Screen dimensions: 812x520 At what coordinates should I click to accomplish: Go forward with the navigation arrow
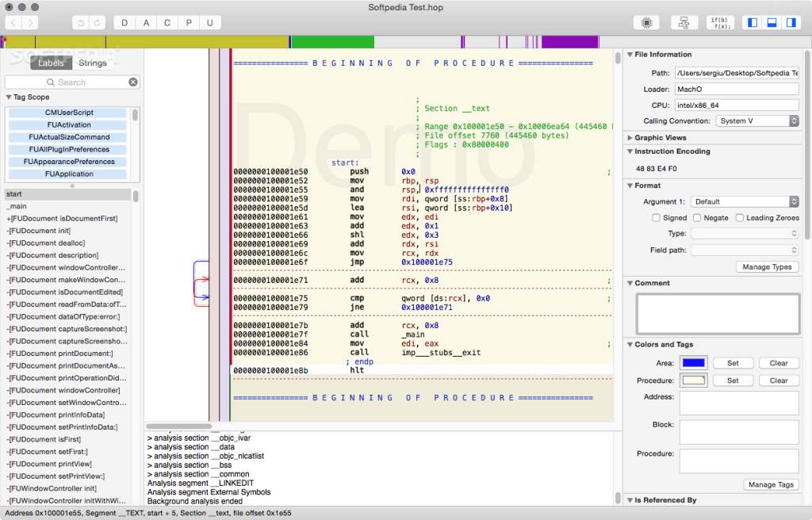pos(30,23)
